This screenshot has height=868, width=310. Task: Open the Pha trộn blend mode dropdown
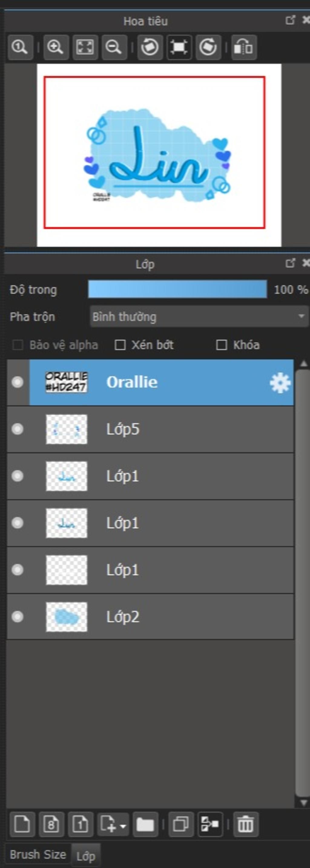pos(199,316)
